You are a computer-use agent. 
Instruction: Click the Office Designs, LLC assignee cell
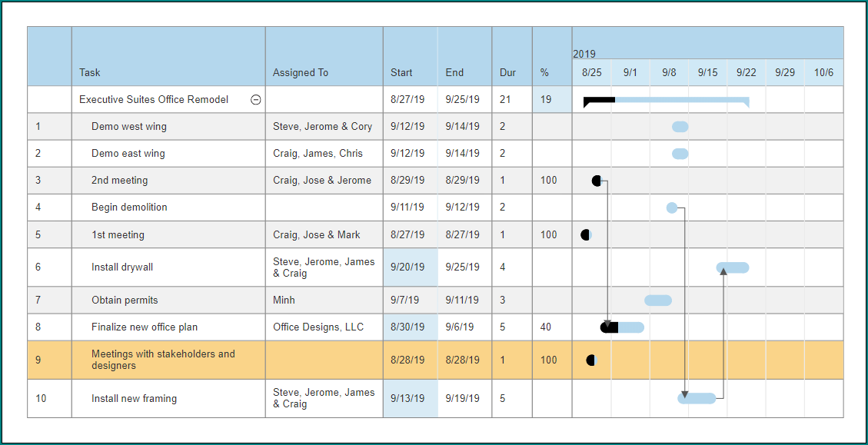(324, 327)
